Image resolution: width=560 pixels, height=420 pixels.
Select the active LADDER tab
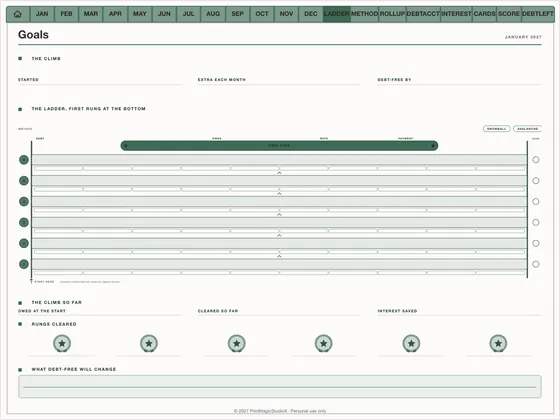coord(336,14)
